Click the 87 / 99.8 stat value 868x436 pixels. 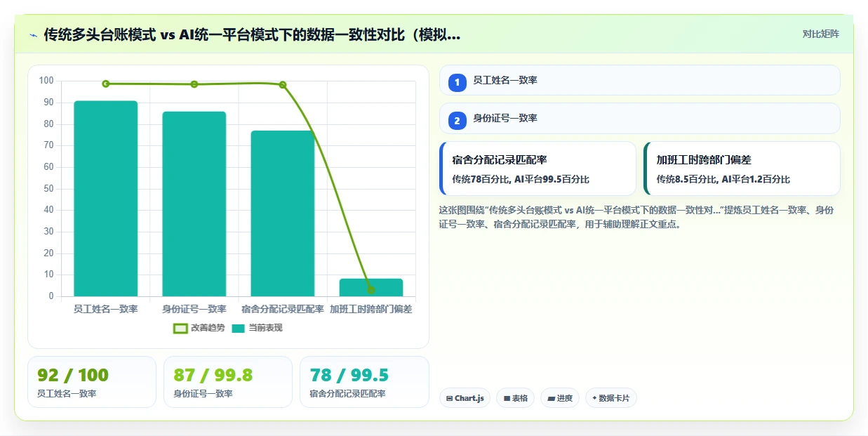point(213,375)
